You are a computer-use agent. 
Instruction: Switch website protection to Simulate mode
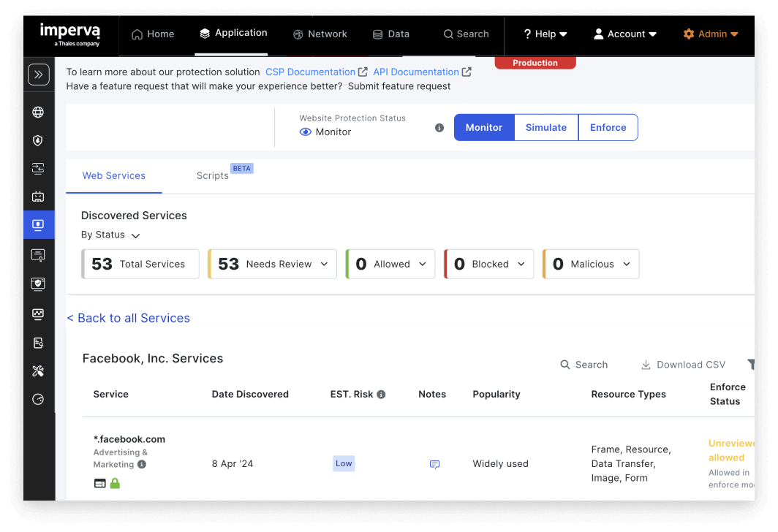[545, 127]
